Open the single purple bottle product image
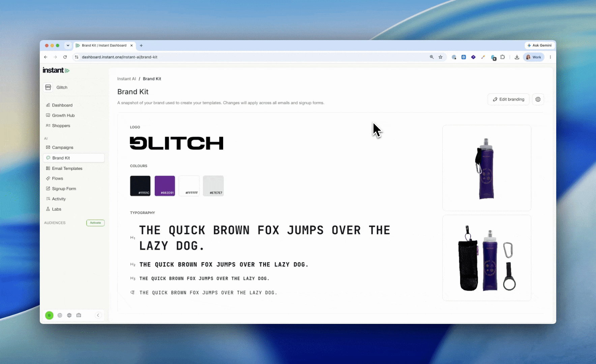 (x=487, y=168)
